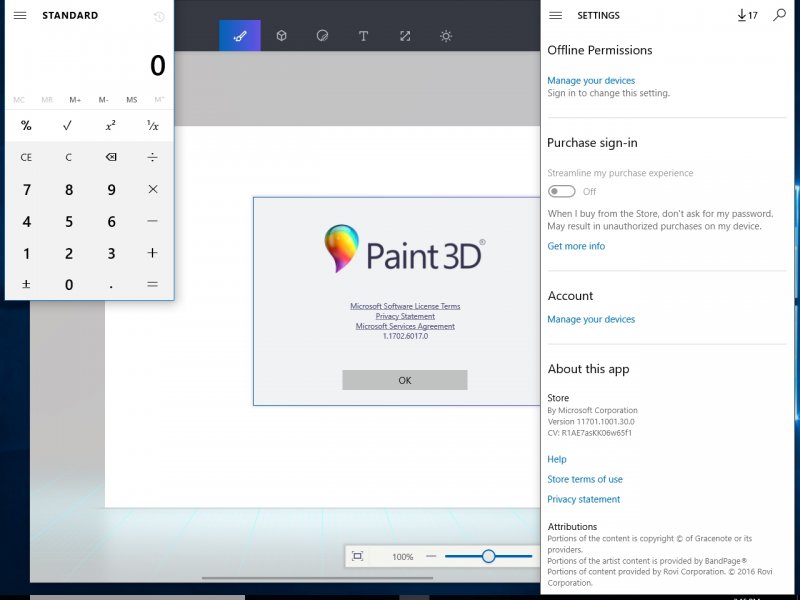Open Privacy statement link in Store settings
Screen dimensions: 800x600
click(584, 499)
